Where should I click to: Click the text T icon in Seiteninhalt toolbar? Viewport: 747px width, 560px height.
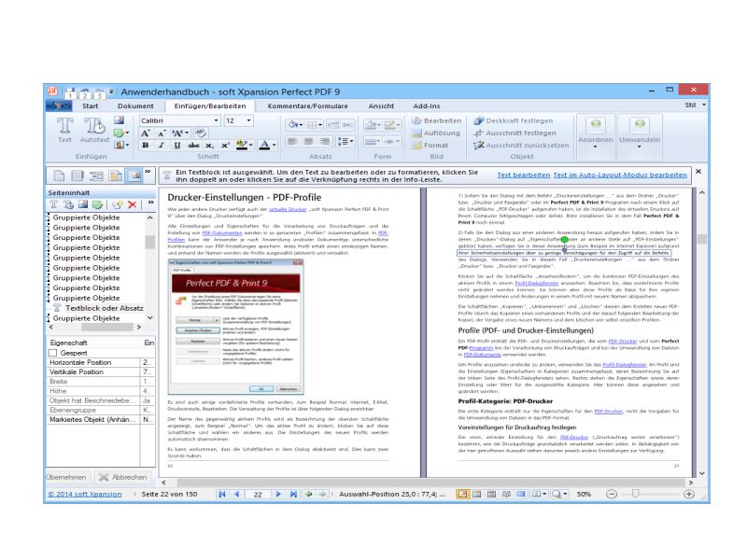point(53,204)
